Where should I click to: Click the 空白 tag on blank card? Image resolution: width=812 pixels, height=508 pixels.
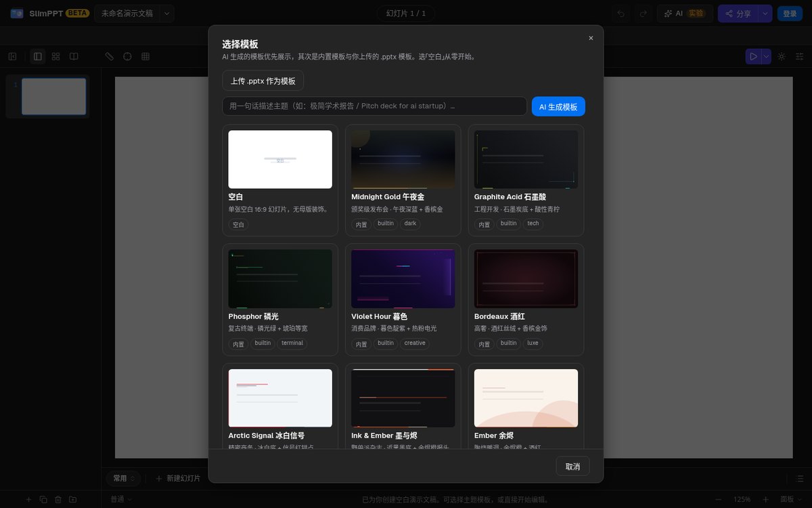238,224
